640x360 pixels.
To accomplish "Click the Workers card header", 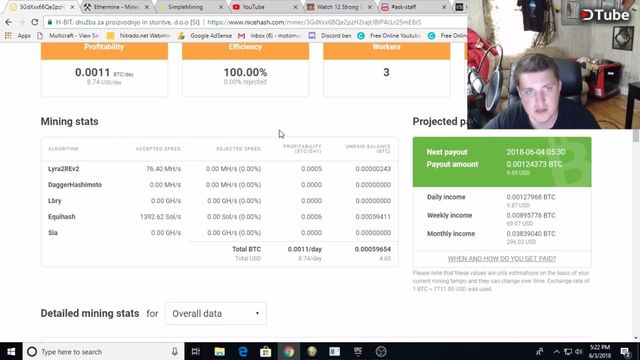I will [x=387, y=51].
